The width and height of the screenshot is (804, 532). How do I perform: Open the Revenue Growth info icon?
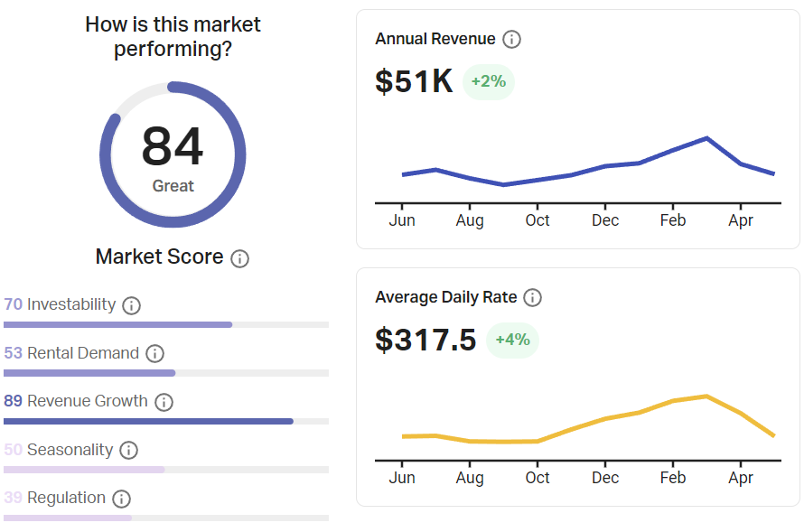(164, 402)
